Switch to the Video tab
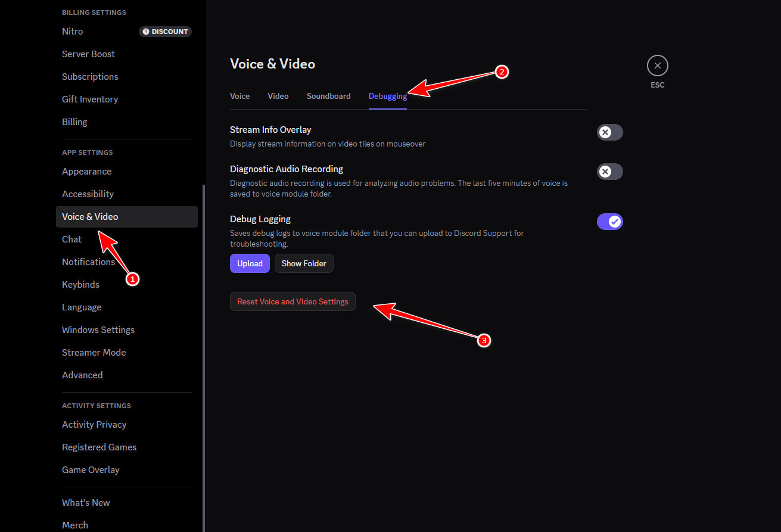 (x=278, y=96)
